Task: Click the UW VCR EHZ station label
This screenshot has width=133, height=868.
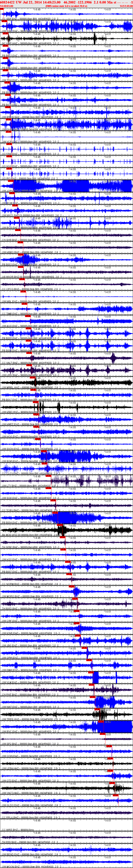Action: coord(9,142)
